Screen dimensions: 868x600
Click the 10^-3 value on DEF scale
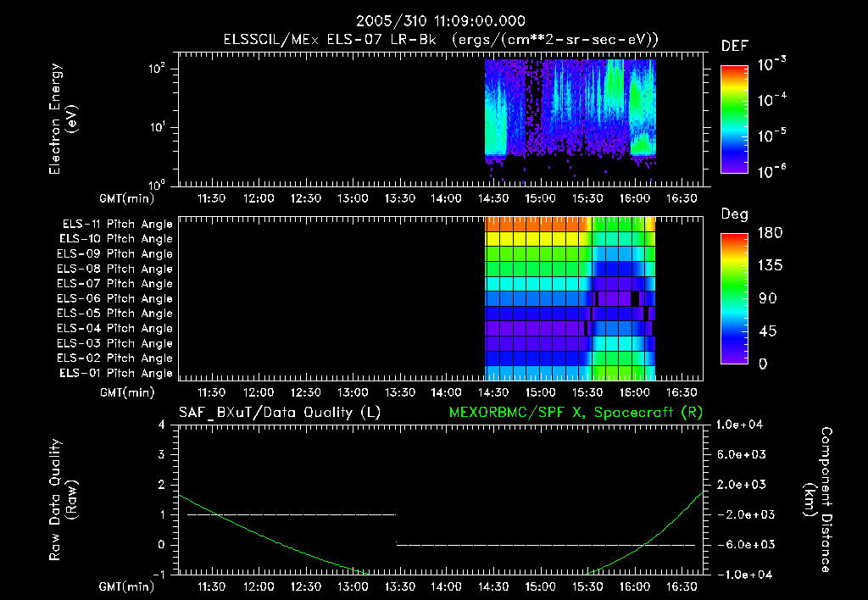[x=771, y=64]
